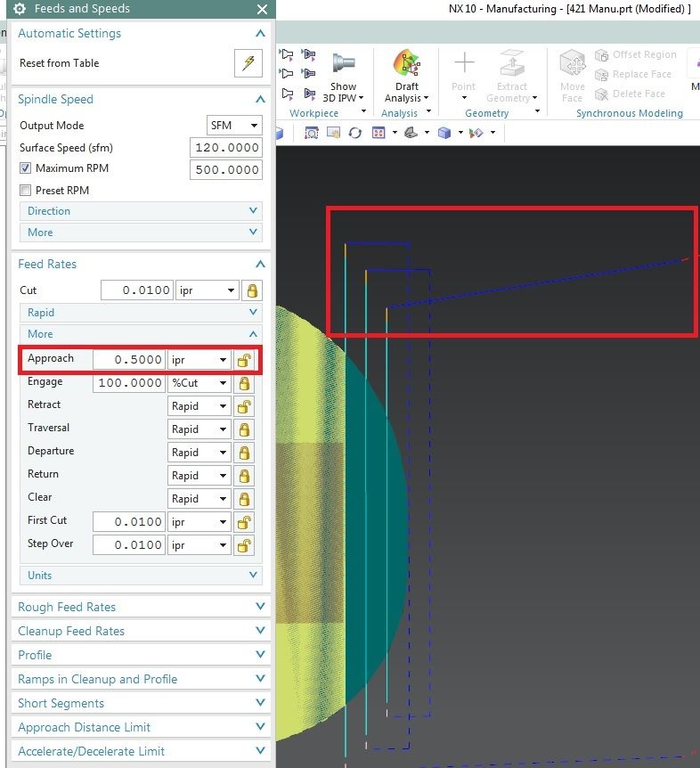
Task: Close the Feeds and Speeds dialog
Action: 263,9
